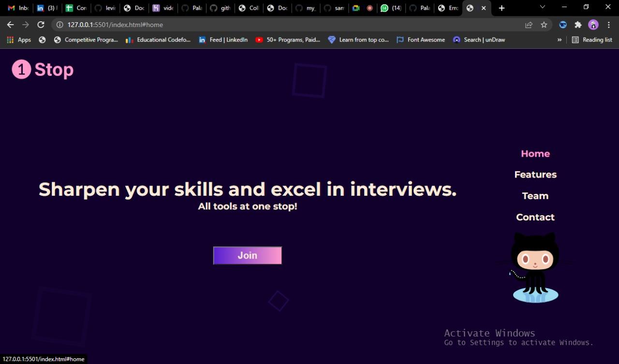Switch to the Erro tab
Viewport: 619px width, 364px height.
448,8
